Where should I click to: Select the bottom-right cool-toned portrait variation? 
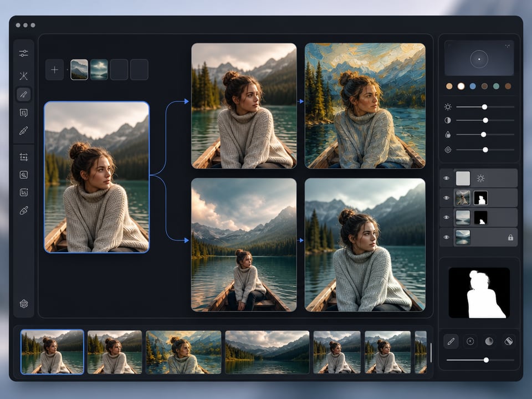365,245
